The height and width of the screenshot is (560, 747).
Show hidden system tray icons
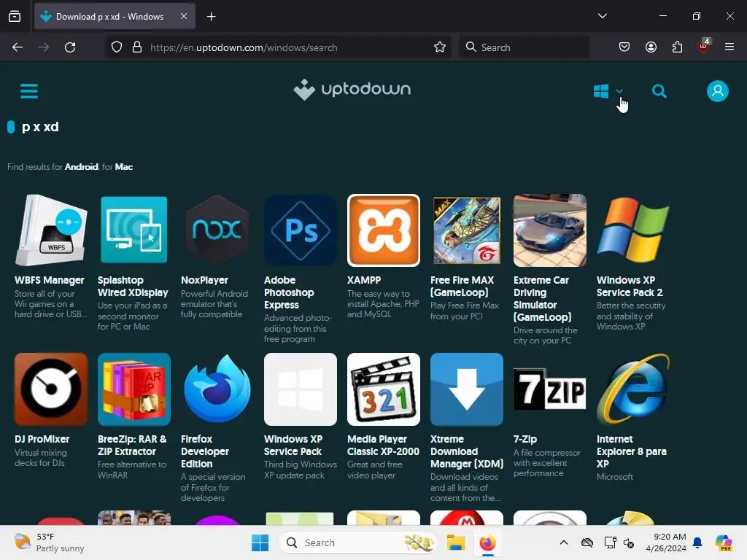564,542
